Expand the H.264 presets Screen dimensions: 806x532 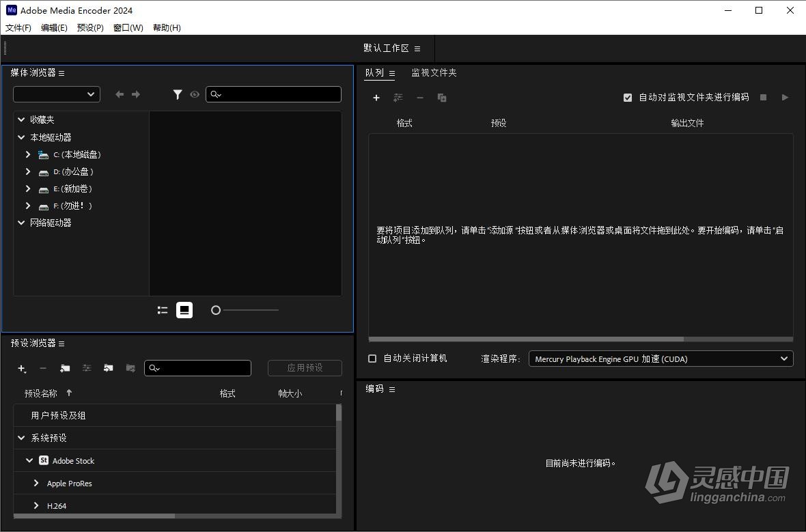[x=36, y=506]
